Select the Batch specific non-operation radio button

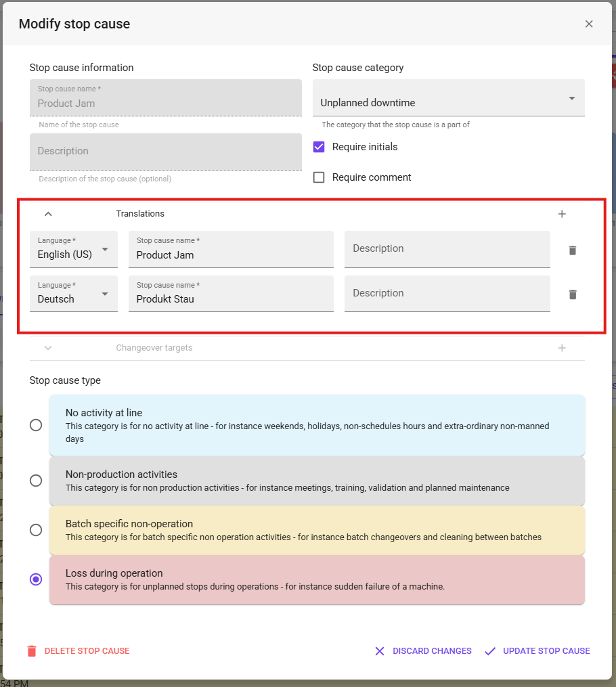[36, 530]
